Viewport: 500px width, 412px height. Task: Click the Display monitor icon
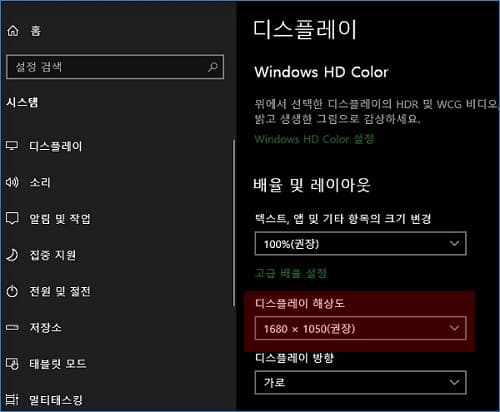pyautogui.click(x=12, y=146)
